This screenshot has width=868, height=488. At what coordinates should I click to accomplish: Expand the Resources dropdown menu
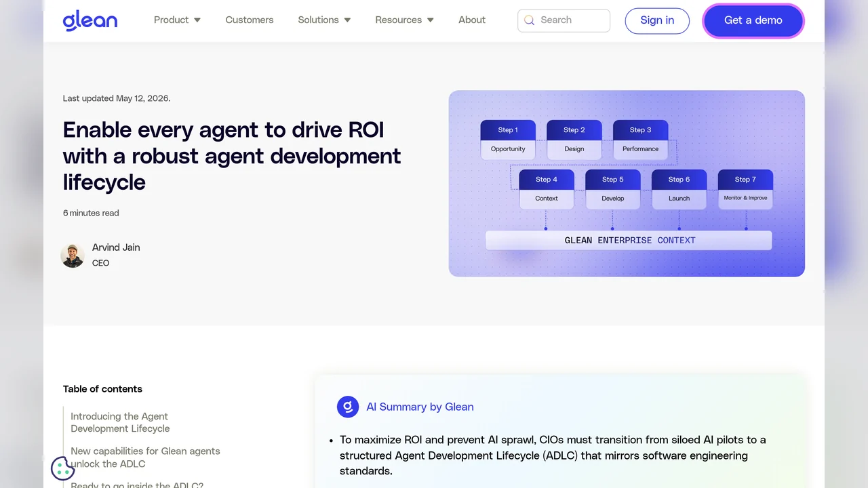[404, 20]
